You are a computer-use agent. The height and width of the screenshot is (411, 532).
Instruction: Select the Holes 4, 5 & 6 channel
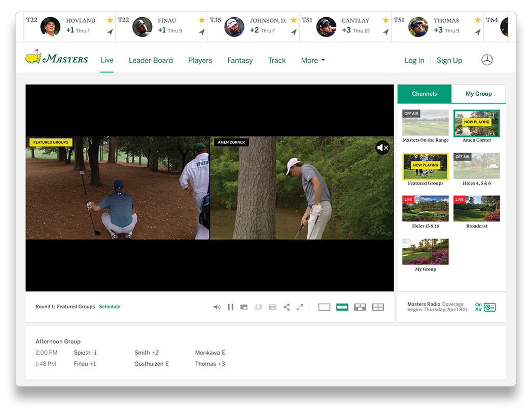coord(476,166)
